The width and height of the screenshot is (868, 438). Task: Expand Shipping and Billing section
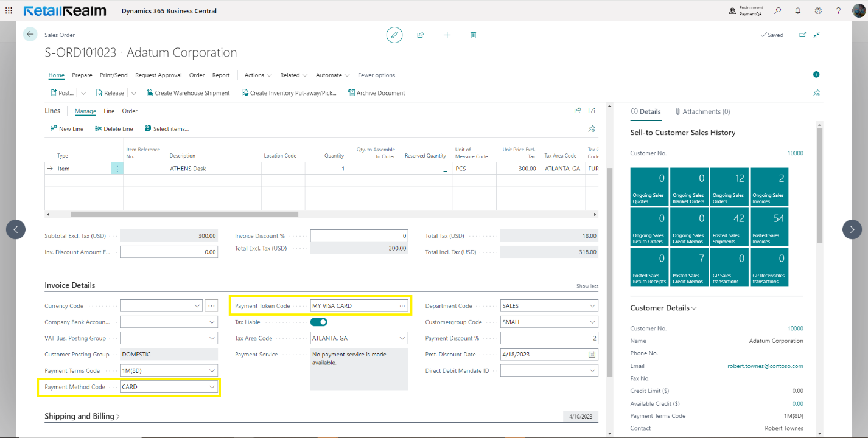(x=82, y=416)
